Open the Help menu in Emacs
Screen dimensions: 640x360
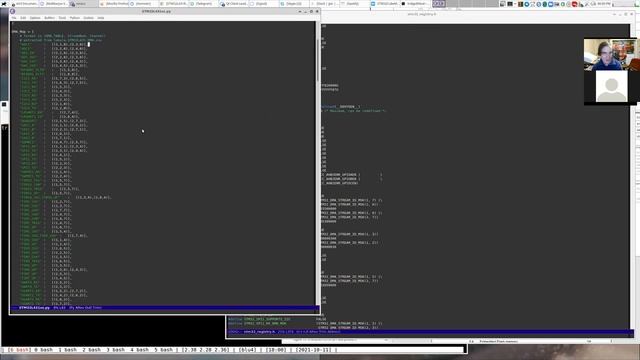coord(100,18)
